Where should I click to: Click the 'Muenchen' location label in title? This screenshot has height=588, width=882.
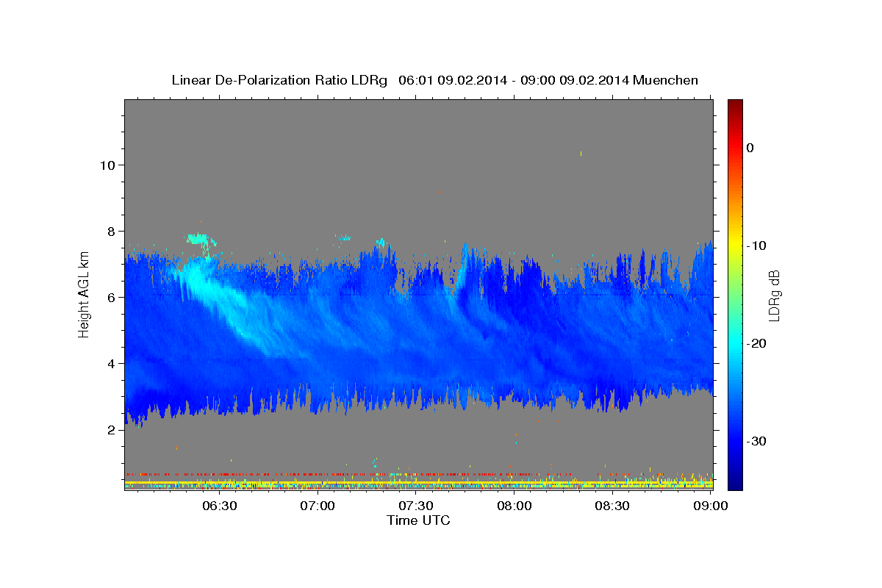tap(666, 80)
